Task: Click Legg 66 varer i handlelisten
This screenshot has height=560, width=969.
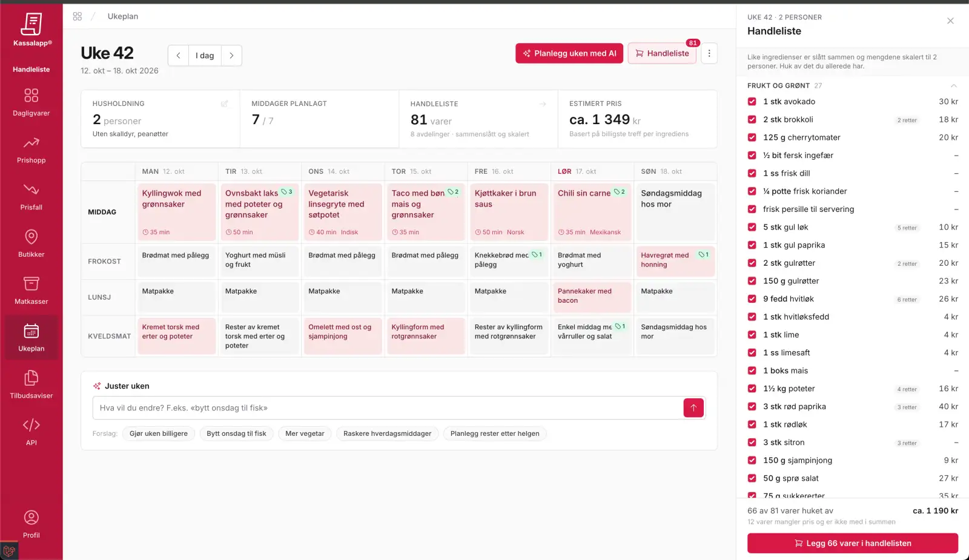Action: [853, 543]
